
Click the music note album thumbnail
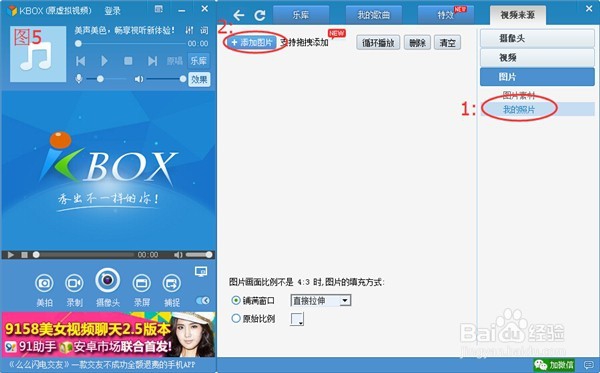click(38, 54)
